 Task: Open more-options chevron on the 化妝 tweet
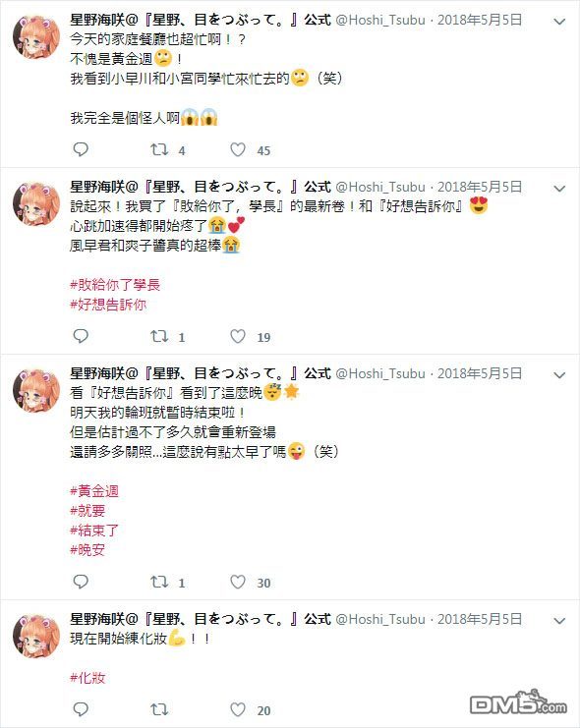(559, 621)
